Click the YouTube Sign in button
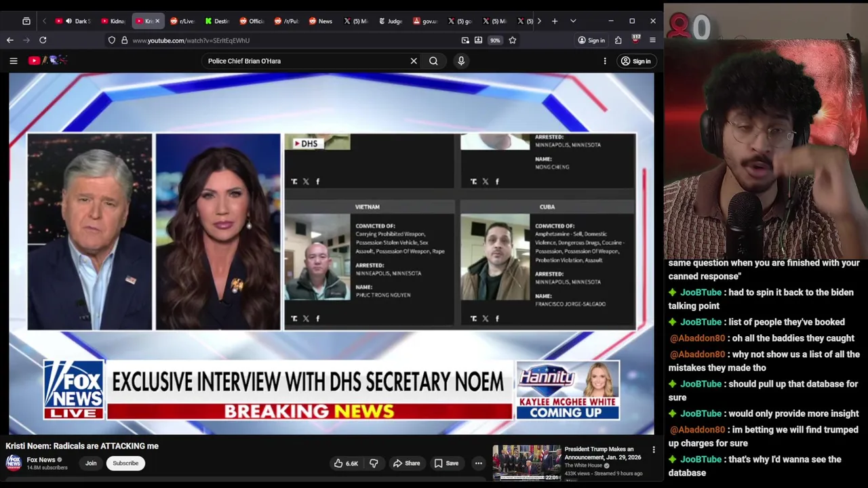 pos(636,61)
